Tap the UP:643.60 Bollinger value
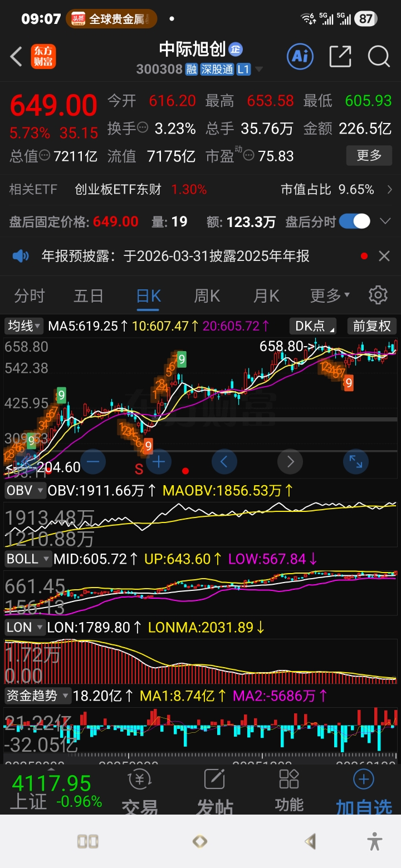This screenshot has width=401, height=868. pyautogui.click(x=184, y=559)
